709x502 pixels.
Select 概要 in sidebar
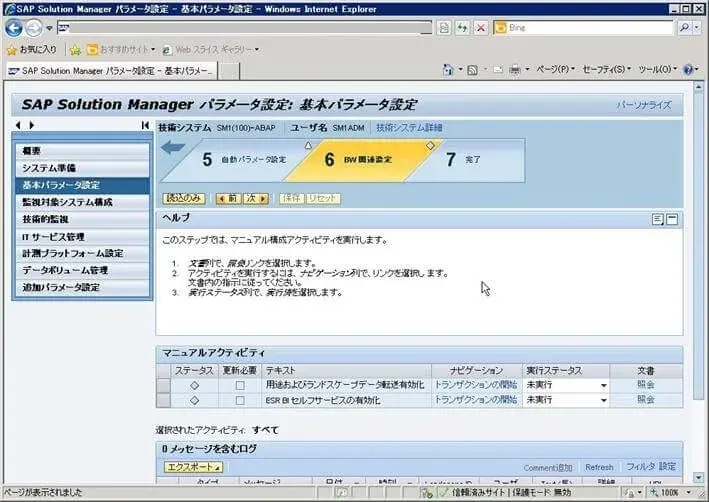[82, 151]
